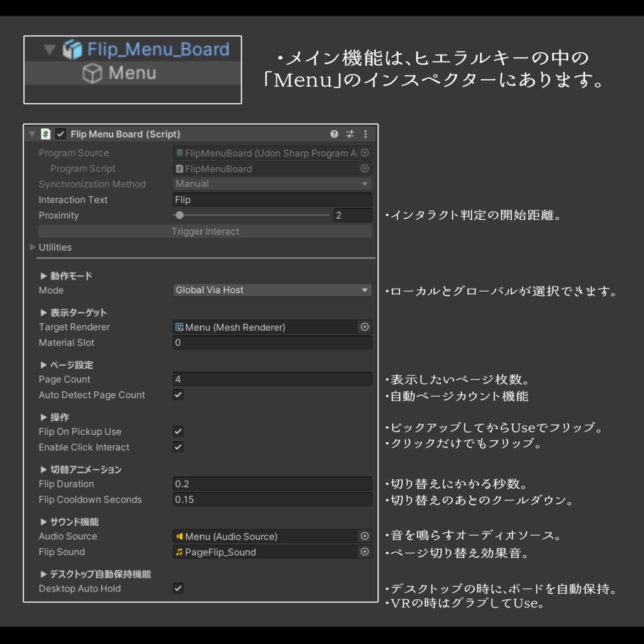Open the Target Renderer object picker icon
The image size is (644, 644).
point(365,326)
